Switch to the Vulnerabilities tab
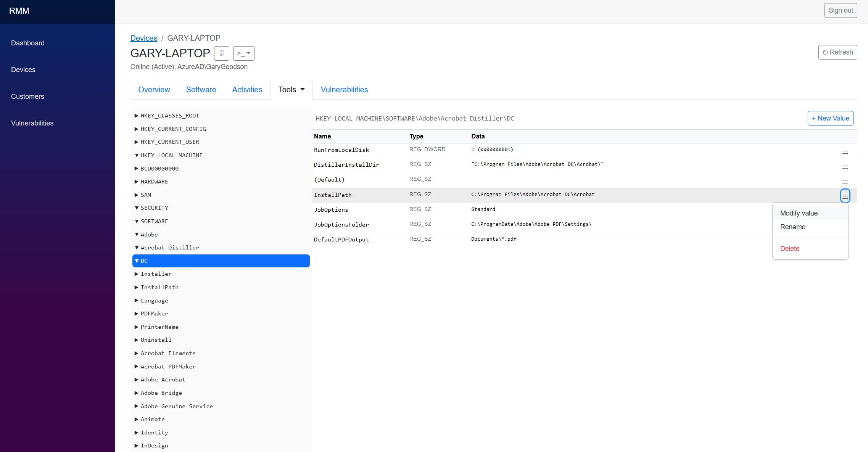 344,90
